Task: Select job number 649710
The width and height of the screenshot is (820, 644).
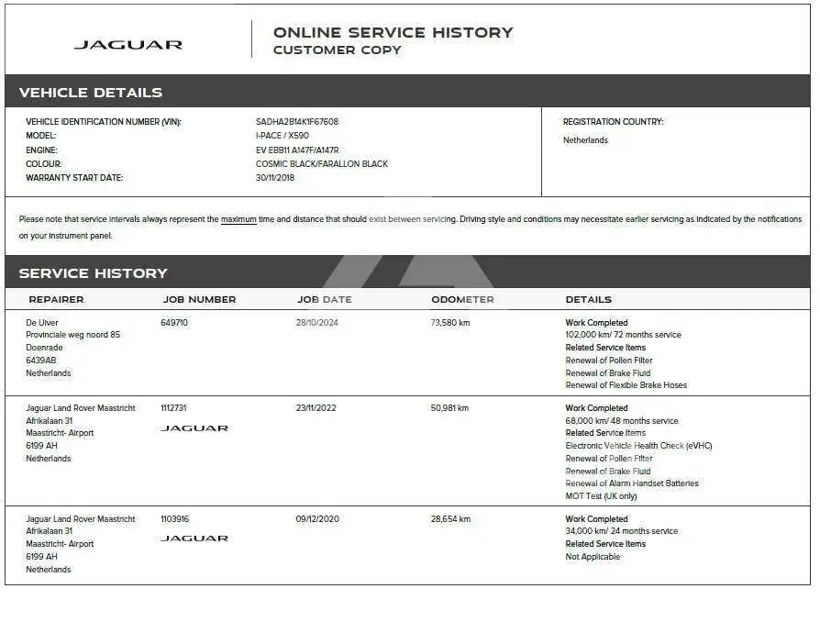Action: [173, 323]
